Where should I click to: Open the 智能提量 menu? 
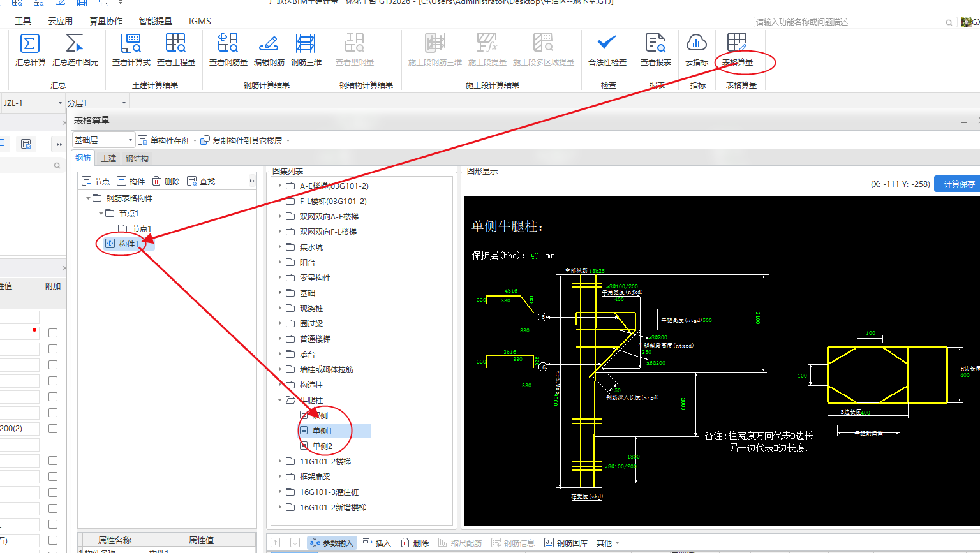click(156, 21)
